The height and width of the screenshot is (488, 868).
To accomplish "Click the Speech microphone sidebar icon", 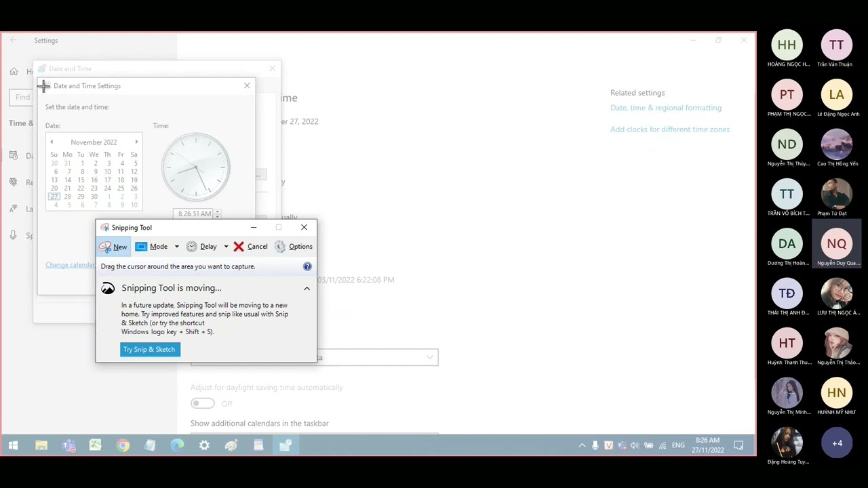I will pos(14,235).
